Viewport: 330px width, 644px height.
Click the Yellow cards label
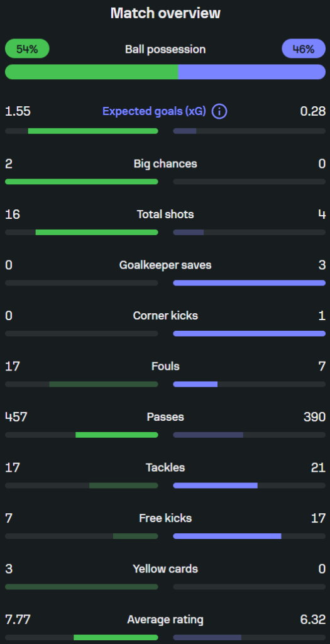click(x=165, y=569)
